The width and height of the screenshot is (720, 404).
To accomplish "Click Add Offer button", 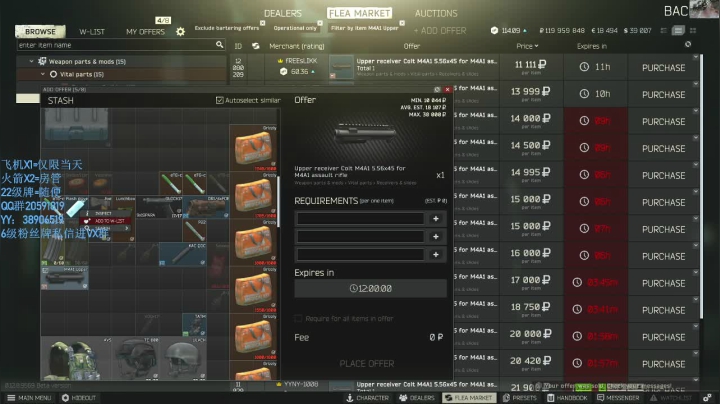I will click(x=439, y=31).
